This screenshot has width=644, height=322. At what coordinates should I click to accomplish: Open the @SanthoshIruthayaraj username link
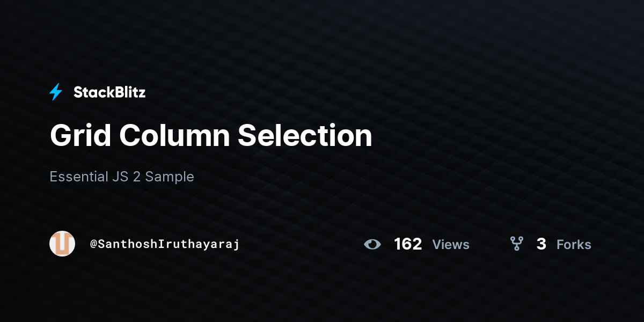click(x=164, y=244)
